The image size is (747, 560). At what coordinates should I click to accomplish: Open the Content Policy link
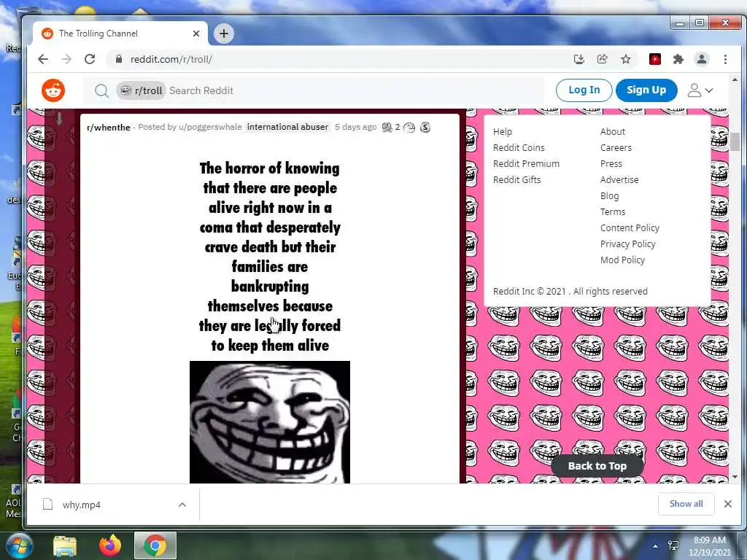click(x=630, y=227)
